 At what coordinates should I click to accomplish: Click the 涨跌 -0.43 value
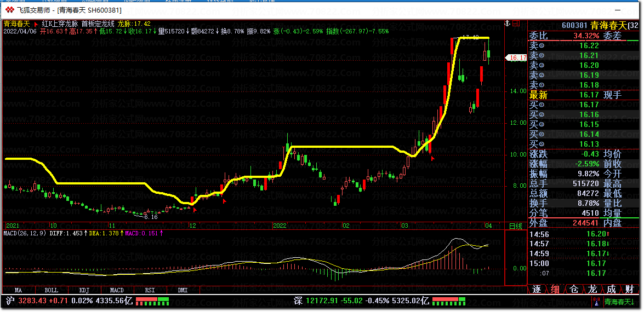[589, 154]
